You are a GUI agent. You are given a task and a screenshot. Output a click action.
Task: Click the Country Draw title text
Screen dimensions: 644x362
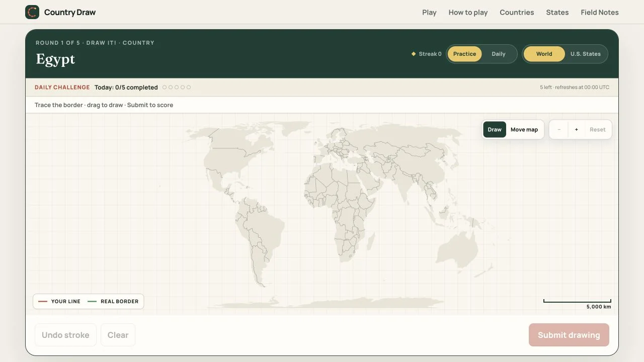pos(70,12)
